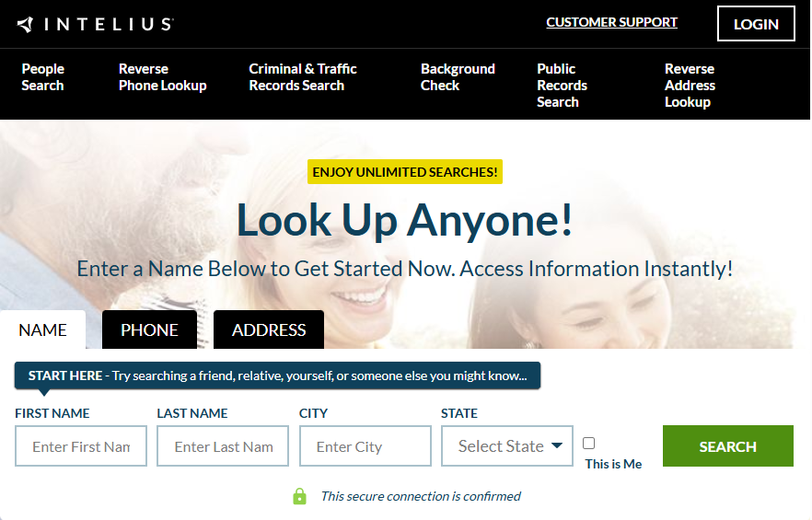Viewport: 812px width, 520px height.
Task: Click the Intelius logo
Action: click(96, 24)
